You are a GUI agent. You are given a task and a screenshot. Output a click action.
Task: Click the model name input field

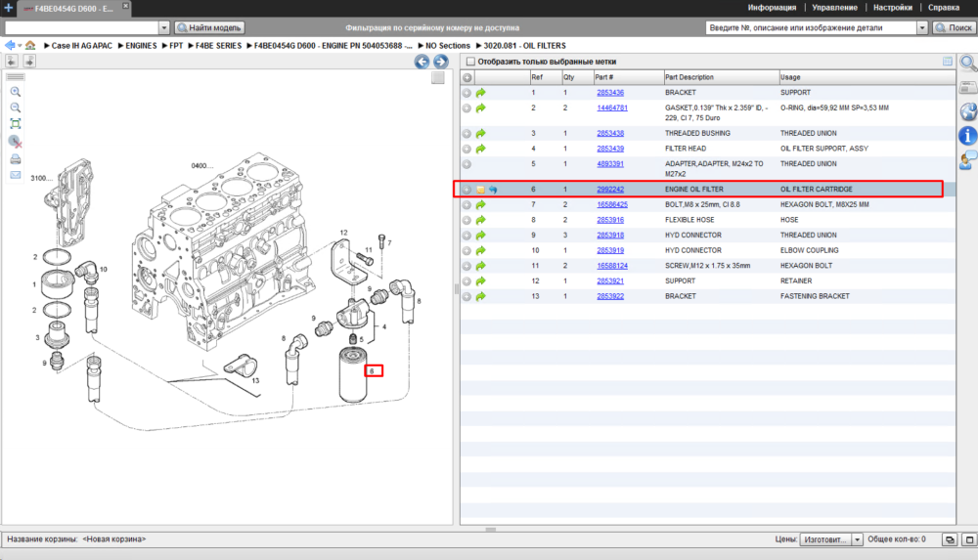click(x=82, y=27)
